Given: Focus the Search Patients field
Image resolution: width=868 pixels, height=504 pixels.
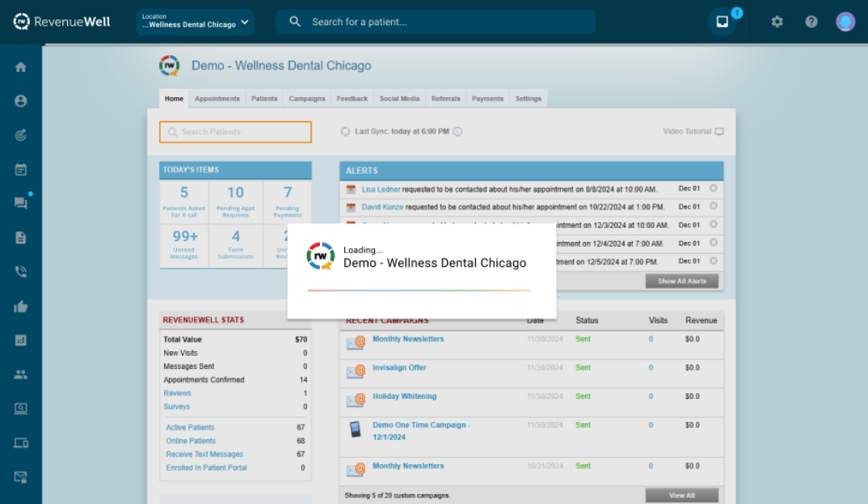Looking at the screenshot, I should pyautogui.click(x=235, y=132).
